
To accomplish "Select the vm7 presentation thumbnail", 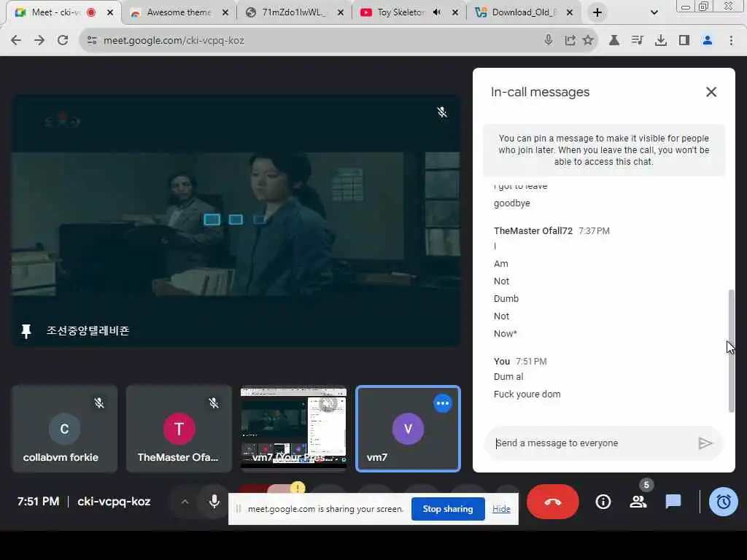I will pos(293,429).
